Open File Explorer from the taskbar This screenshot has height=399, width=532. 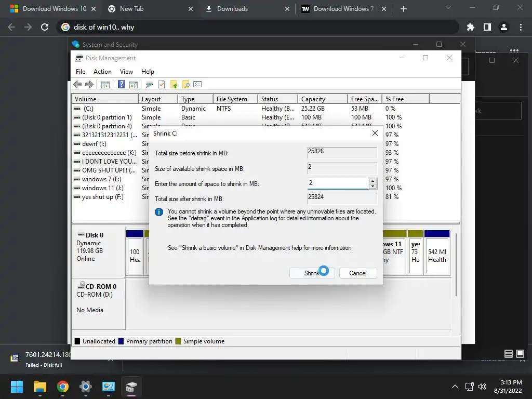click(x=39, y=387)
